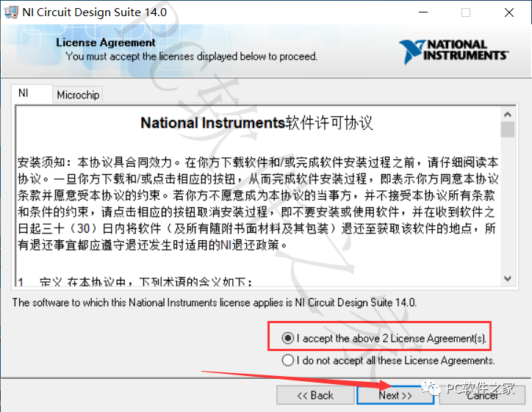Screen dimensions: 532x412
Task: Click the License Agreement header title
Action: [x=106, y=43]
